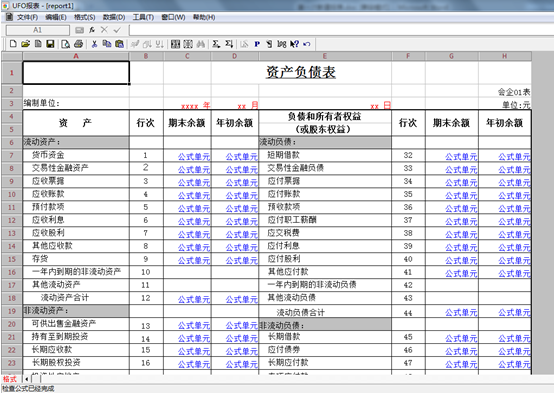Click the 编制单位: cell
Screen dimensions: 554x394
(76, 104)
